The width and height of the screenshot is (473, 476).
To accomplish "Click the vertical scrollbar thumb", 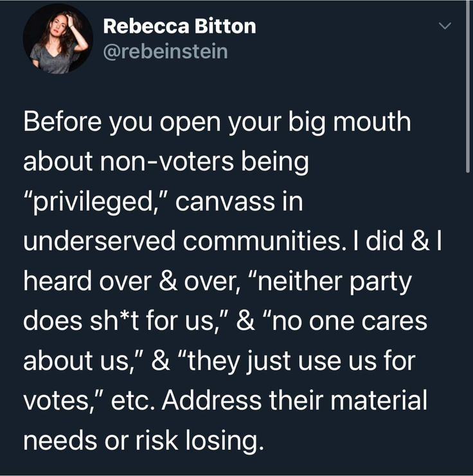I will click(469, 129).
